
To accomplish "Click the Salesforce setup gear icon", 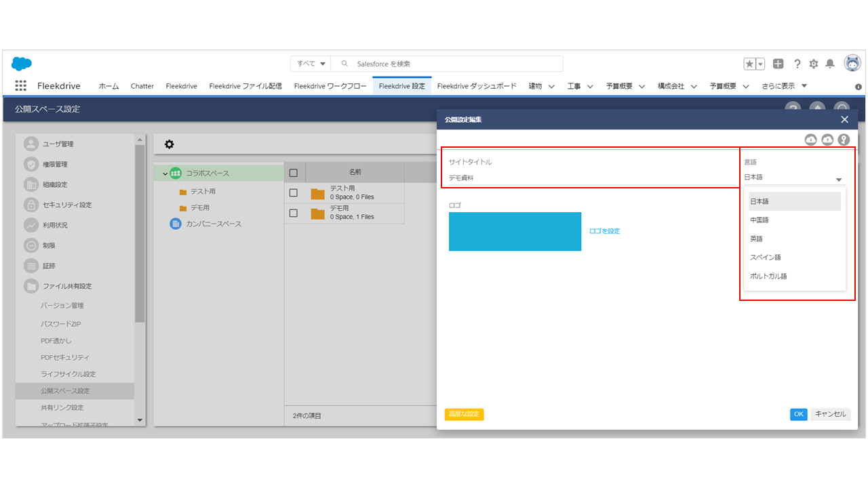I will (814, 64).
